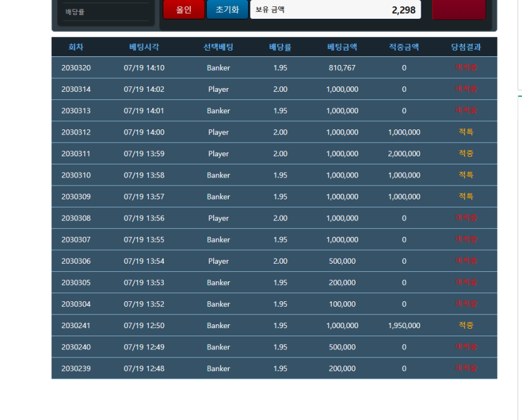Click the 선택베팅 column header
The width and height of the screenshot is (522, 420).
tap(218, 47)
